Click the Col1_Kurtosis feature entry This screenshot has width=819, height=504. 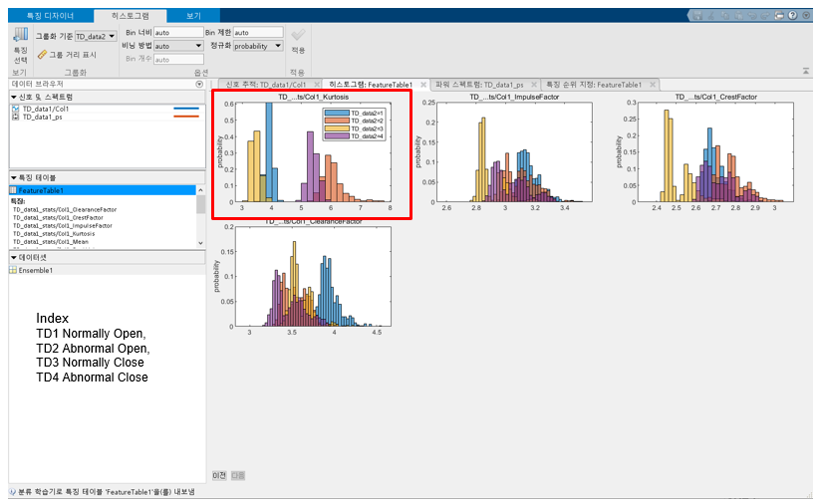[54, 234]
